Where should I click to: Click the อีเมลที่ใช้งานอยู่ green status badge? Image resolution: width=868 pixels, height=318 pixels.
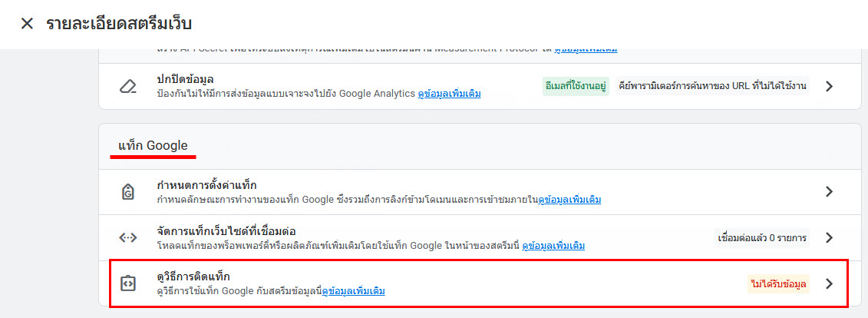(x=576, y=87)
